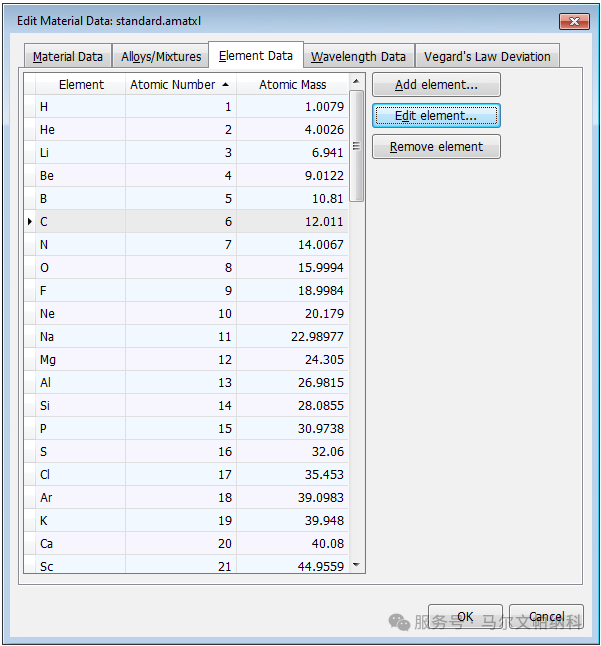Click the Edit element button
The height and width of the screenshot is (646, 601).
pos(436,116)
